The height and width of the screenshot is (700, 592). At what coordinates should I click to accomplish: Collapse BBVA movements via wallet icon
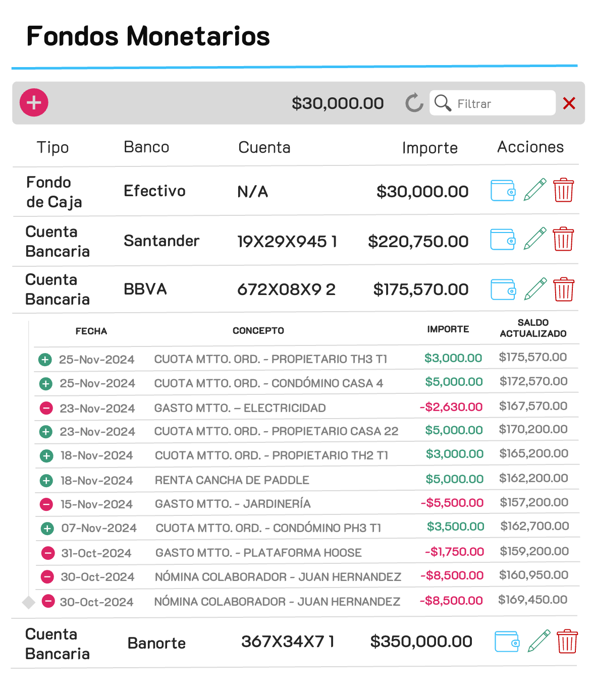[503, 289]
